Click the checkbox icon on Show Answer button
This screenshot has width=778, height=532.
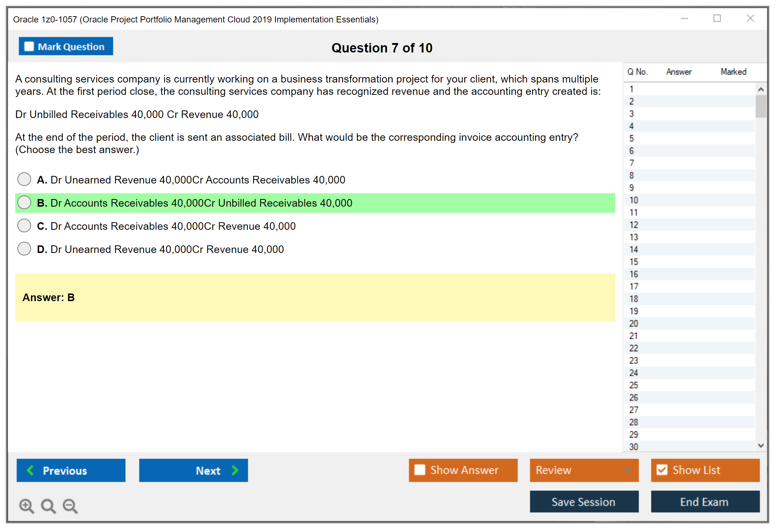[420, 469]
